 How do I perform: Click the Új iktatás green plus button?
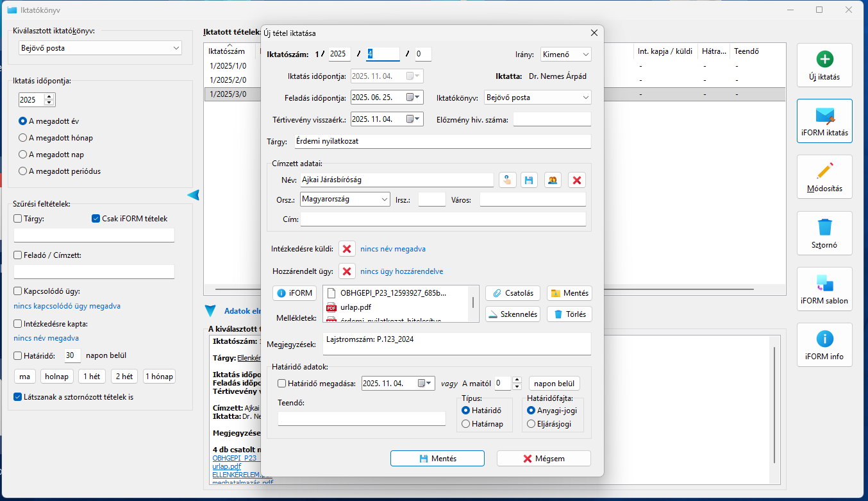tap(824, 65)
